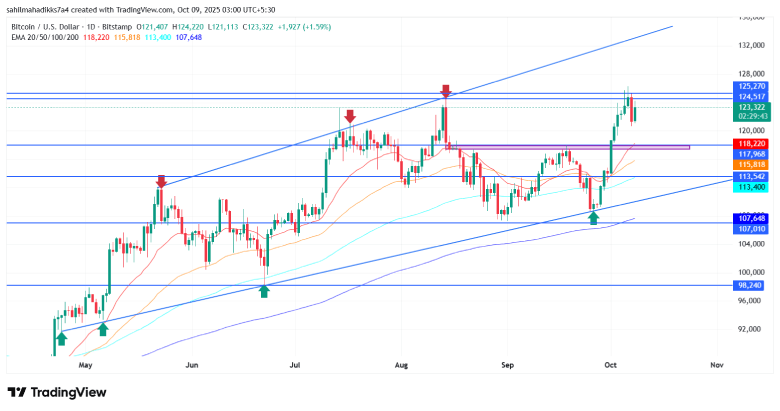Select the red 118,220 EMA price label on the axis
Screen dimensions: 780x411
coord(750,144)
